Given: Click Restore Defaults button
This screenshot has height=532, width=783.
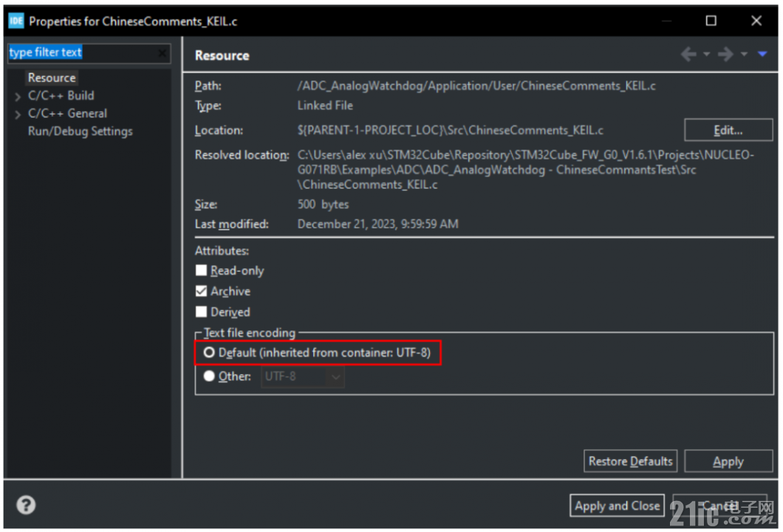Looking at the screenshot, I should pos(630,461).
